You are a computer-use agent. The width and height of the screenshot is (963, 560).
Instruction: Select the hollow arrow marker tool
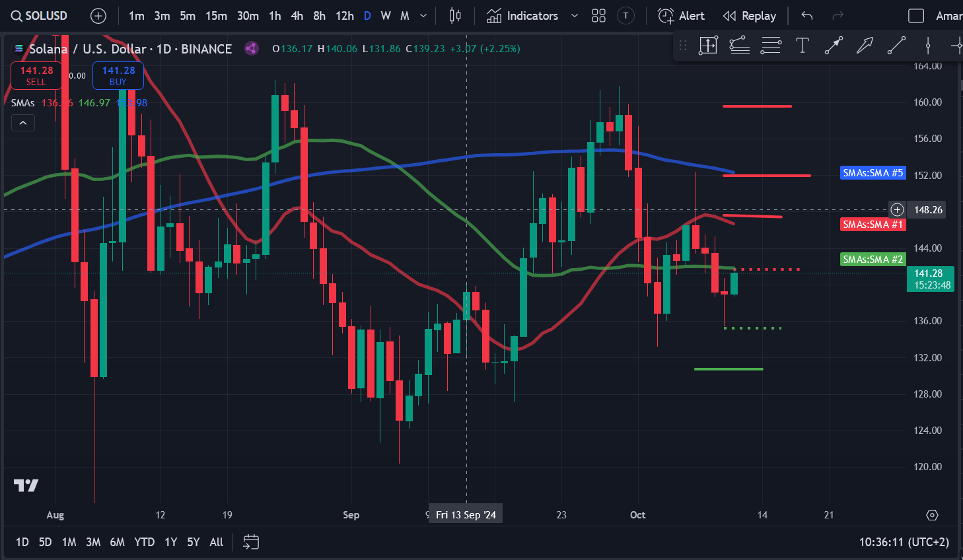coord(865,46)
